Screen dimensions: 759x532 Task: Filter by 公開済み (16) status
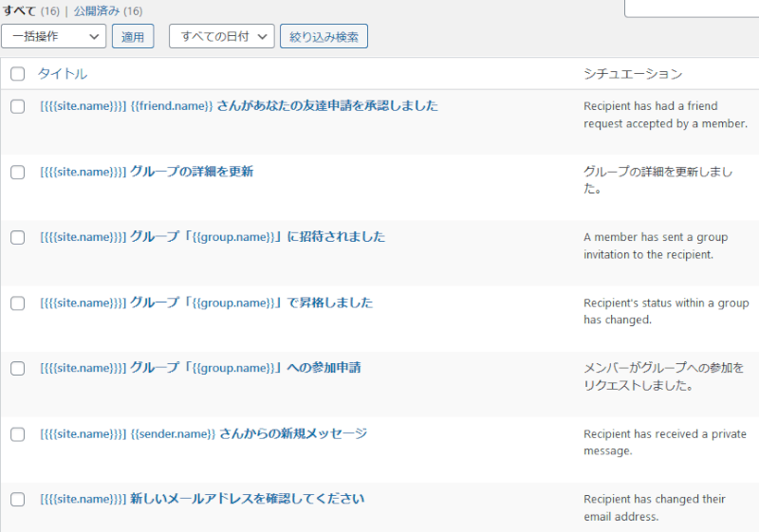[x=108, y=10]
